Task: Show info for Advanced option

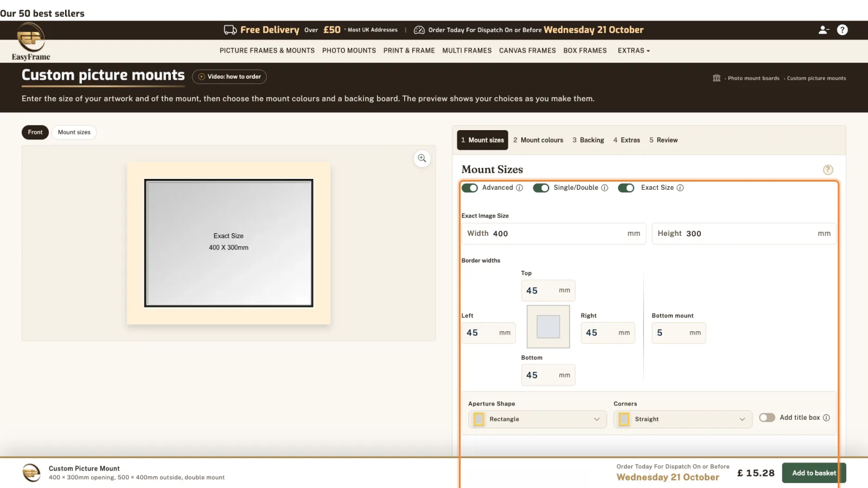Action: pos(519,188)
